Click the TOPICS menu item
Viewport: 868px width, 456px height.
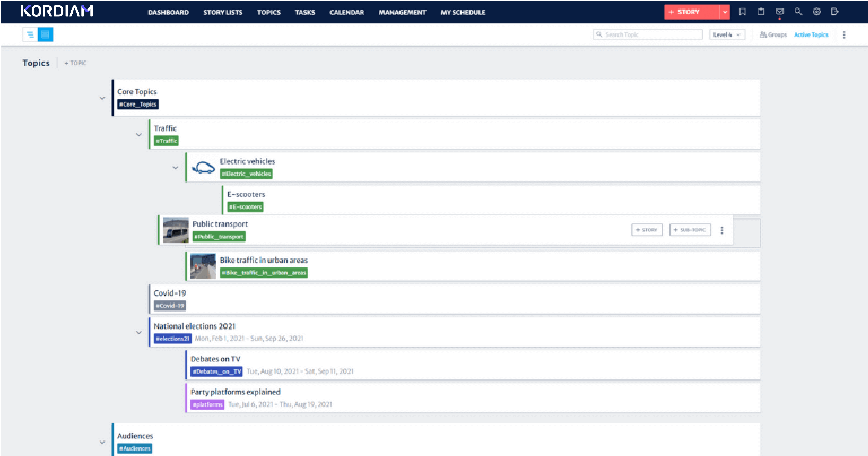268,12
